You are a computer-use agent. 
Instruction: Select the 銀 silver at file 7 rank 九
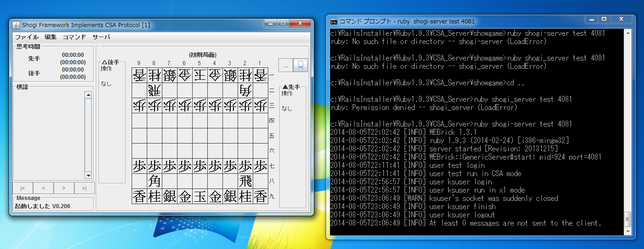[x=170, y=196]
